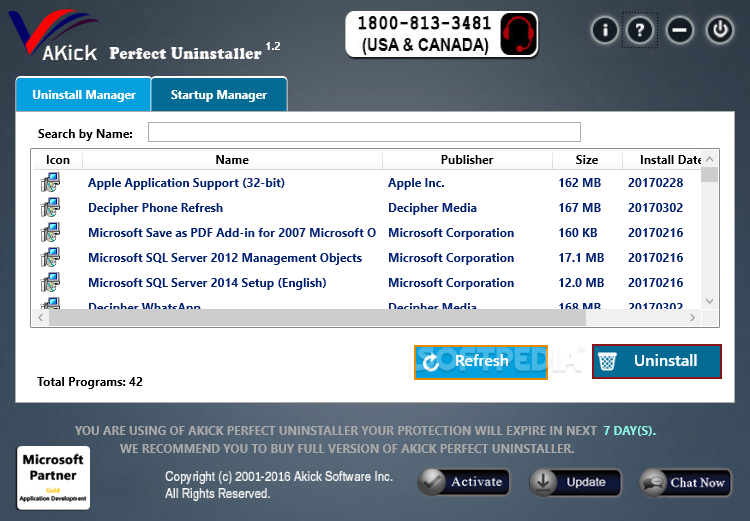Click size value 162 MB
This screenshot has width=750, height=521.
[x=579, y=183]
